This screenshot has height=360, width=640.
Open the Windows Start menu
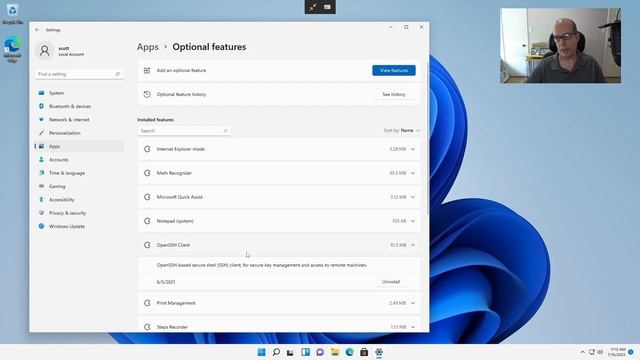coord(262,352)
